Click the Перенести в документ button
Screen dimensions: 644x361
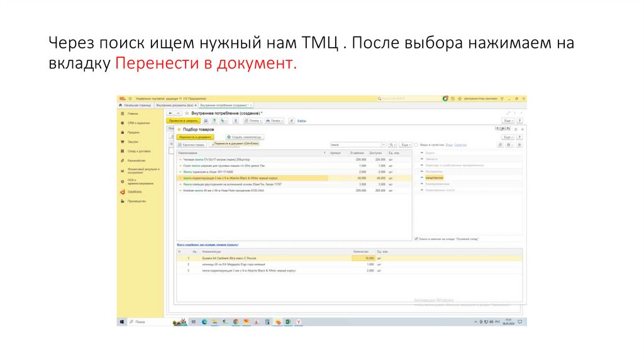click(195, 137)
